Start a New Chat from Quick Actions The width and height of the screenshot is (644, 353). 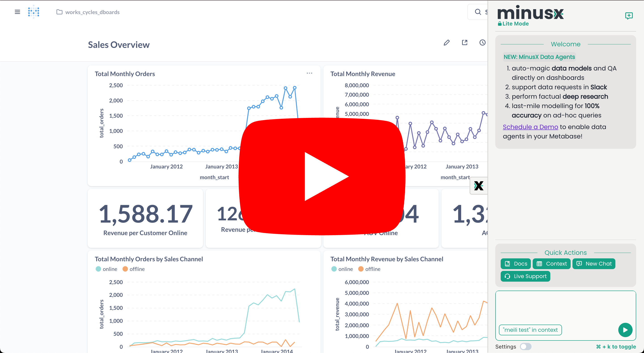594,264
